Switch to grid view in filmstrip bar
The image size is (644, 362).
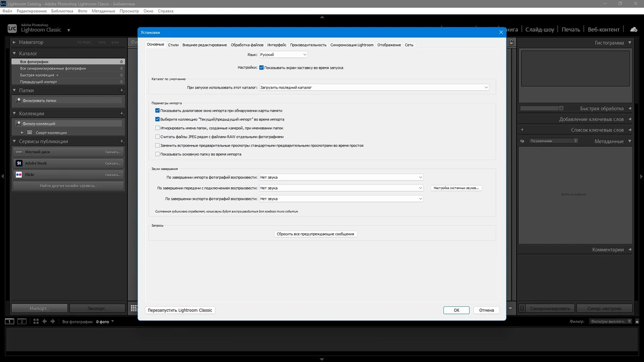36,321
